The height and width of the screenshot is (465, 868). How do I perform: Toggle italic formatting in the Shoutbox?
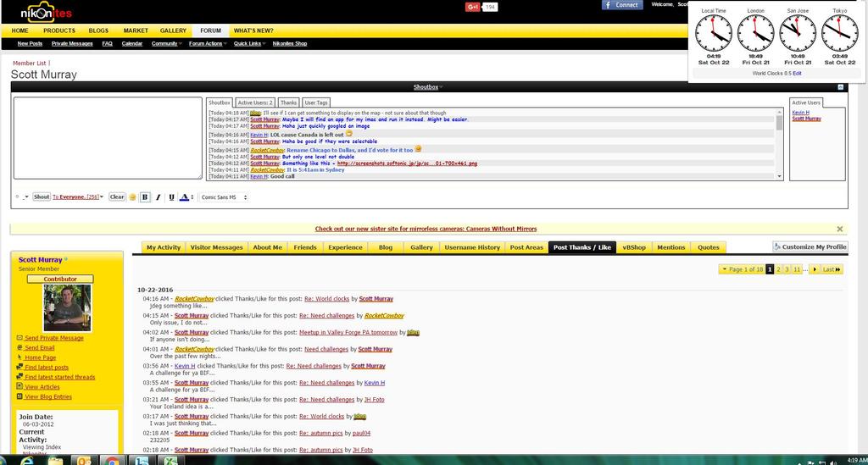click(158, 197)
